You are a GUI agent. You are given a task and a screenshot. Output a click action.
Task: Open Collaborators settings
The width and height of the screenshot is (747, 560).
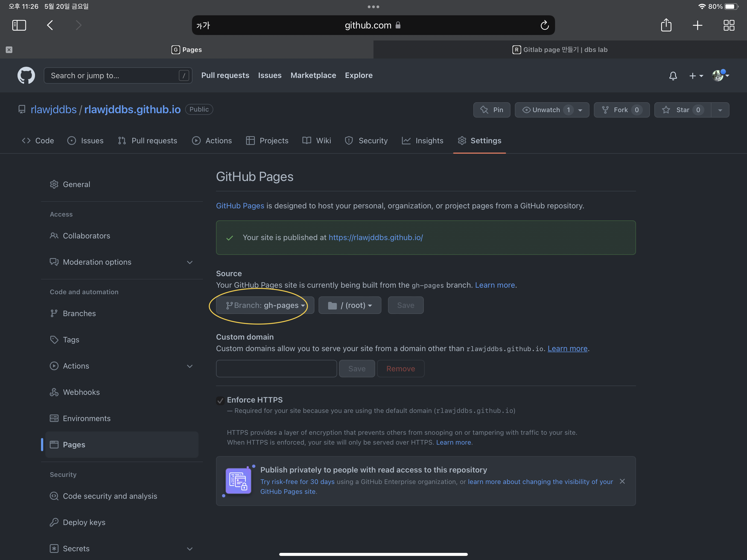tap(122, 236)
